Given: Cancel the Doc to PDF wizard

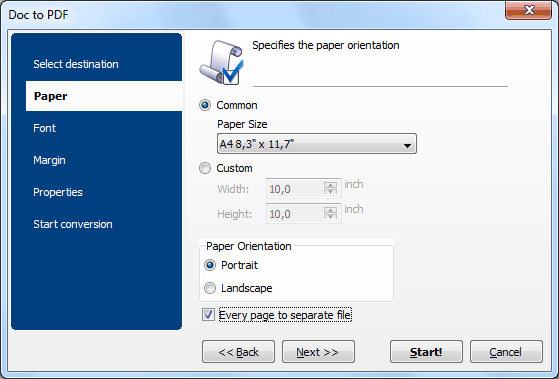Looking at the screenshot, I should point(506,352).
